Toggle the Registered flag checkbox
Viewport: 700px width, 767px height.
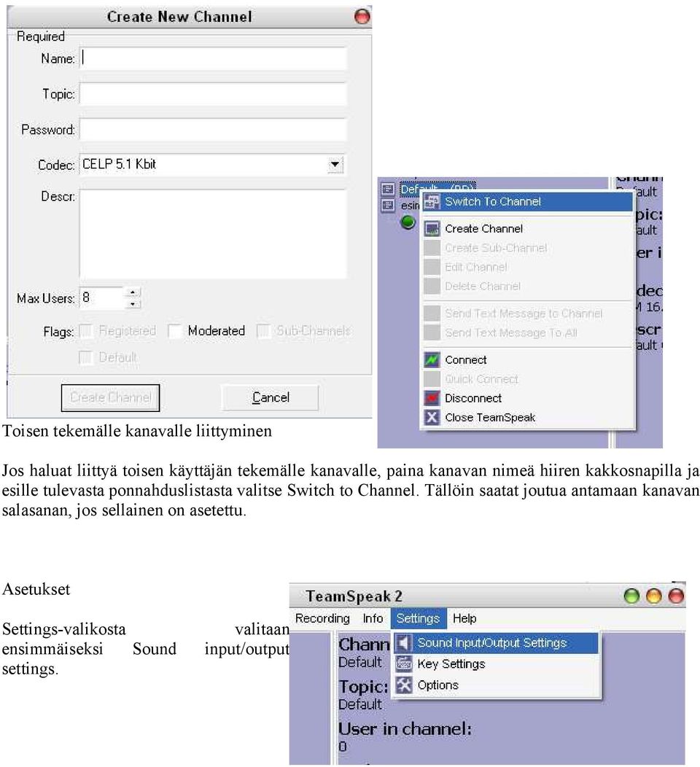tap(86, 331)
